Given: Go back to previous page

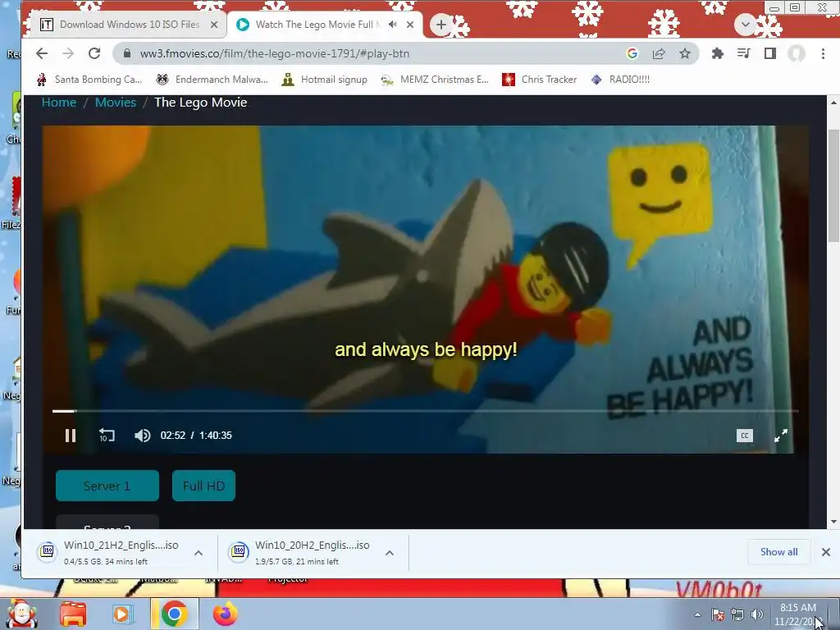Looking at the screenshot, I should point(42,53).
